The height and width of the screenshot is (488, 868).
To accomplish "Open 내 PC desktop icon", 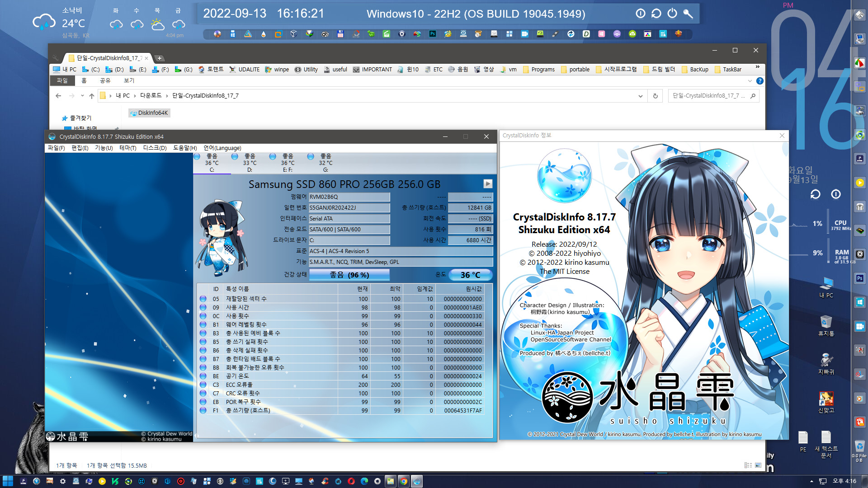I will (826, 287).
